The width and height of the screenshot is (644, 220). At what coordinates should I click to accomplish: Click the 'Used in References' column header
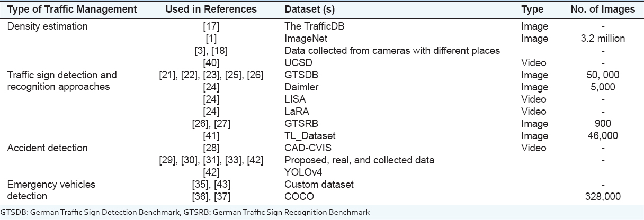[211, 10]
